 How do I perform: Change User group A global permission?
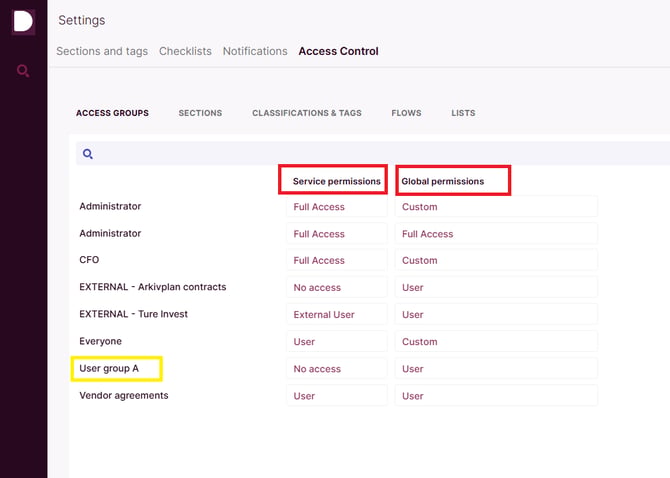point(496,369)
